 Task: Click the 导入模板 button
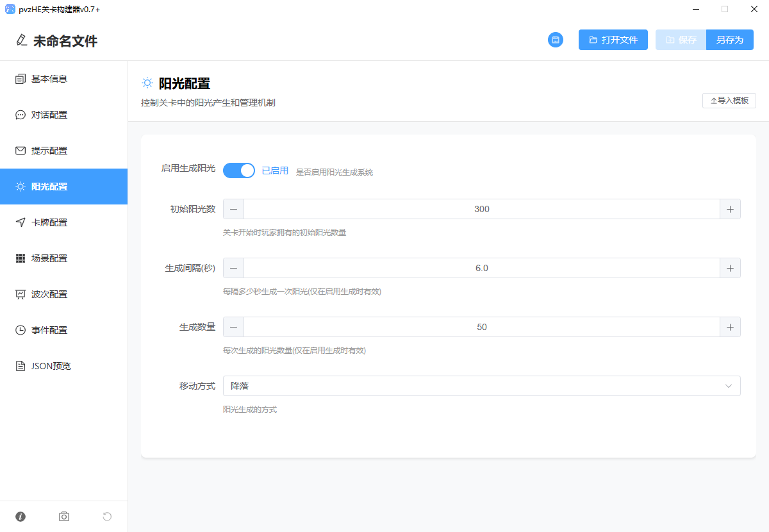pyautogui.click(x=729, y=101)
